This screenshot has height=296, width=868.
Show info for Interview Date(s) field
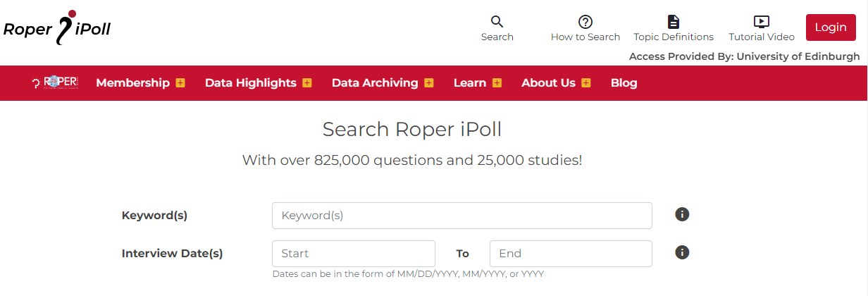coord(682,252)
